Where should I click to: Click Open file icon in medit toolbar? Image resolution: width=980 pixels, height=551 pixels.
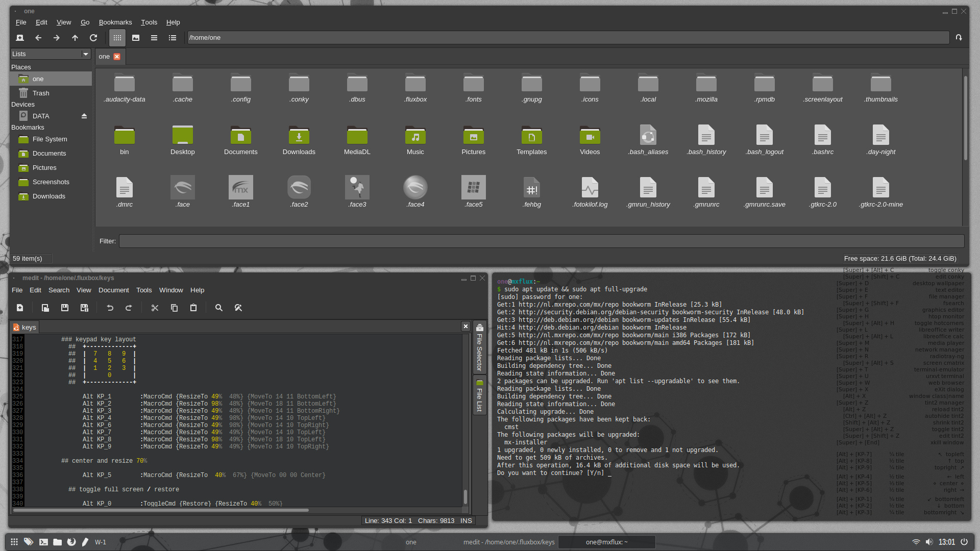(x=45, y=308)
